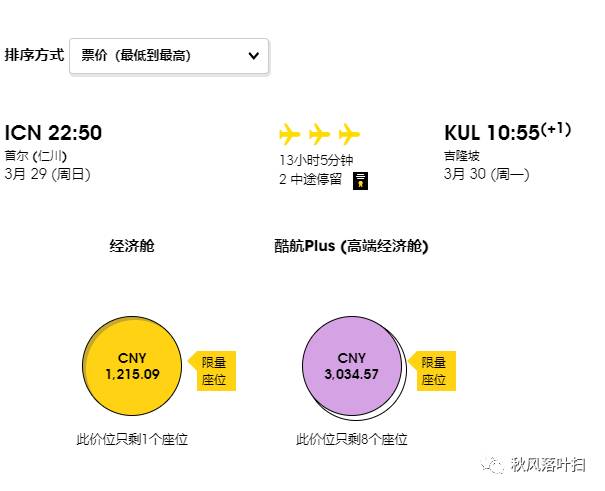Click the 限量座位 tag beside the Economy fare
The width and height of the screenshot is (605, 491).
213,371
